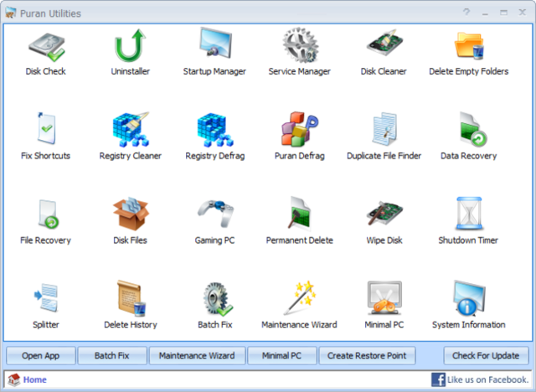The image size is (536, 392).
Task: Choose the Permanent Delete icon
Action: click(x=300, y=213)
